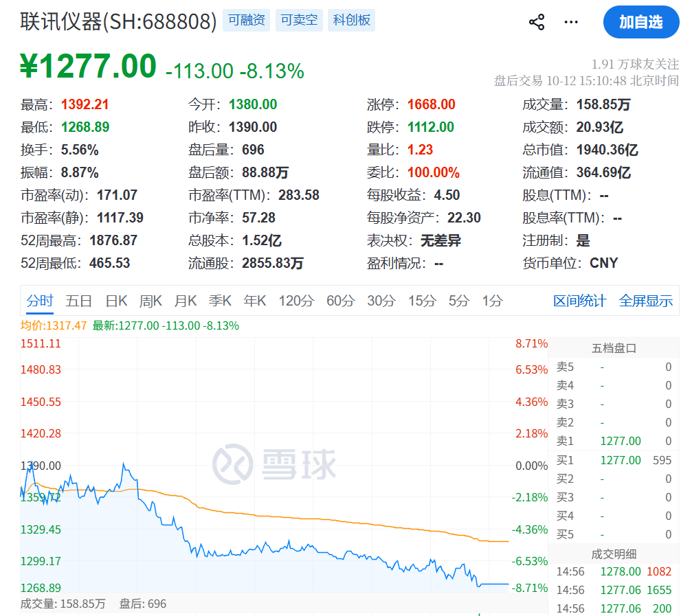Click the 买5 order row
This screenshot has height=616, width=692.
pos(614,534)
